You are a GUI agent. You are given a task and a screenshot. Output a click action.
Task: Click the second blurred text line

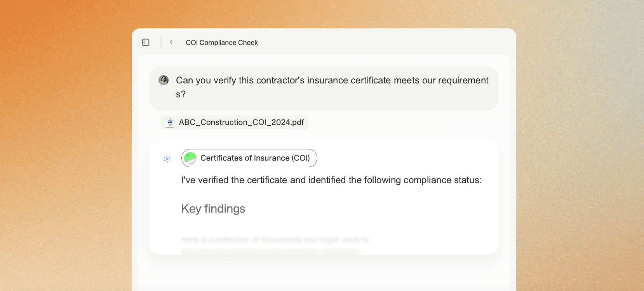(271, 252)
